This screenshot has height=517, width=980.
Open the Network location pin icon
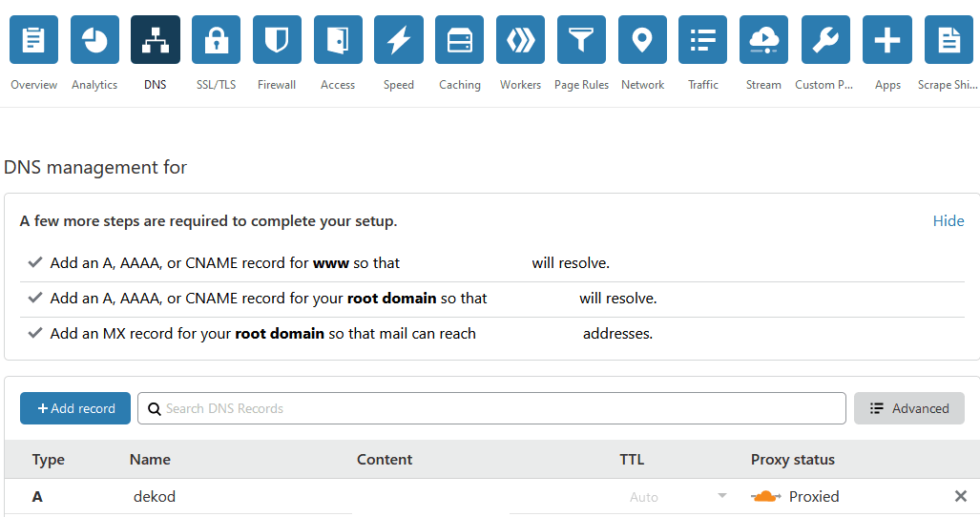click(x=642, y=40)
